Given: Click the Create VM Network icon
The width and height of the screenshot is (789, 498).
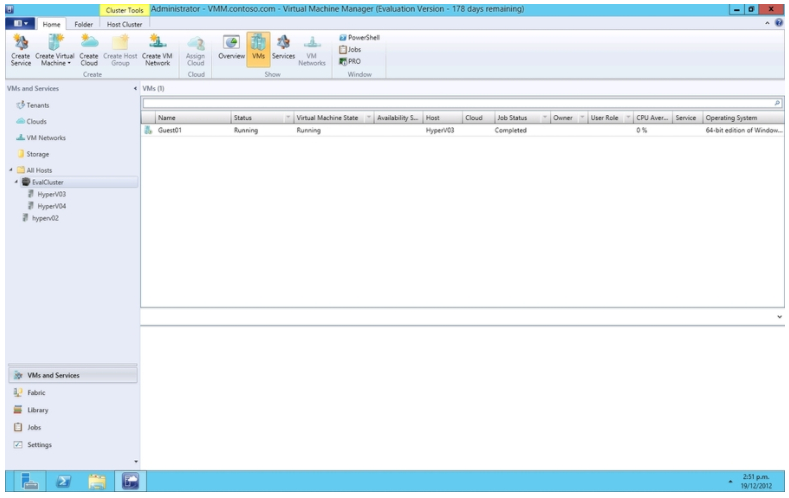Looking at the screenshot, I should click(157, 50).
